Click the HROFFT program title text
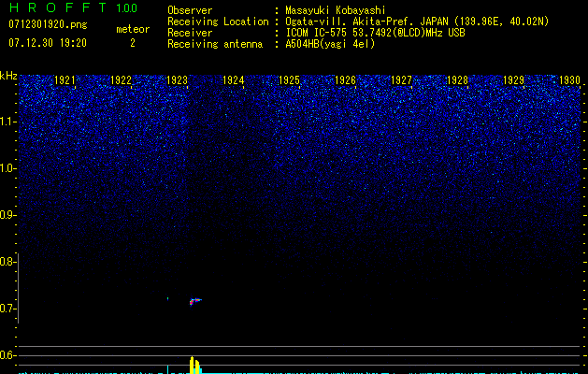 pyautogui.click(x=58, y=7)
